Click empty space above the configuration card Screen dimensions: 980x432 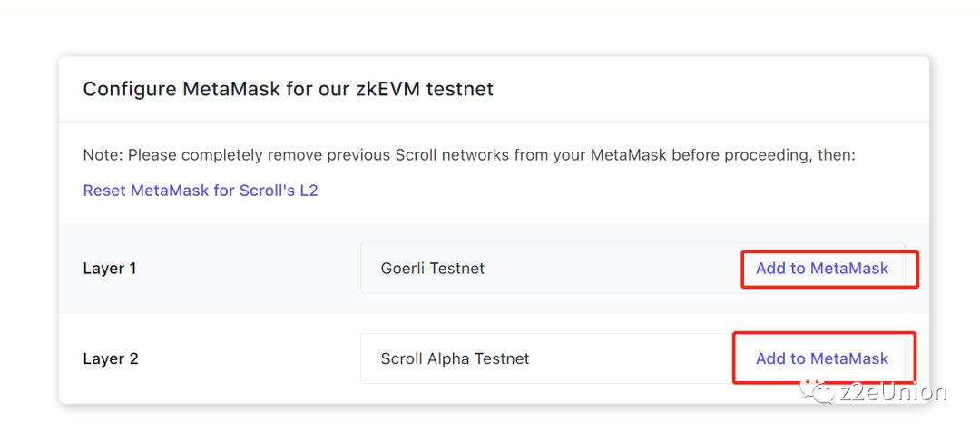[490, 27]
